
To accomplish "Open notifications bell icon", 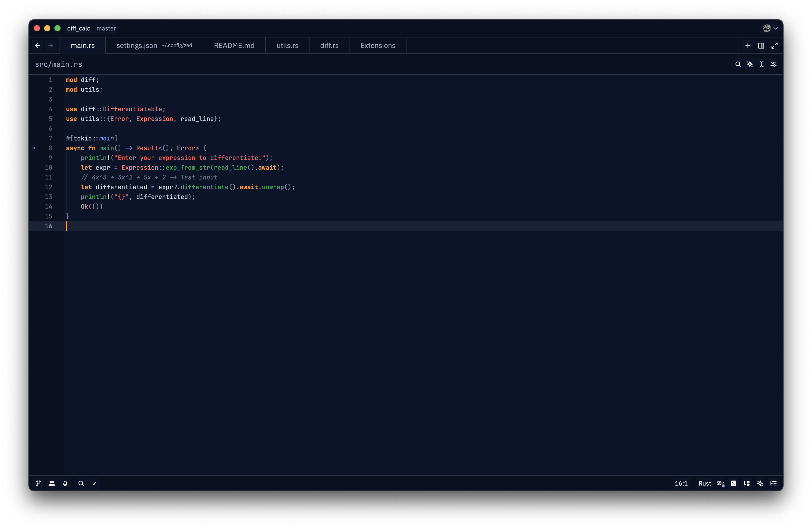I will (65, 483).
